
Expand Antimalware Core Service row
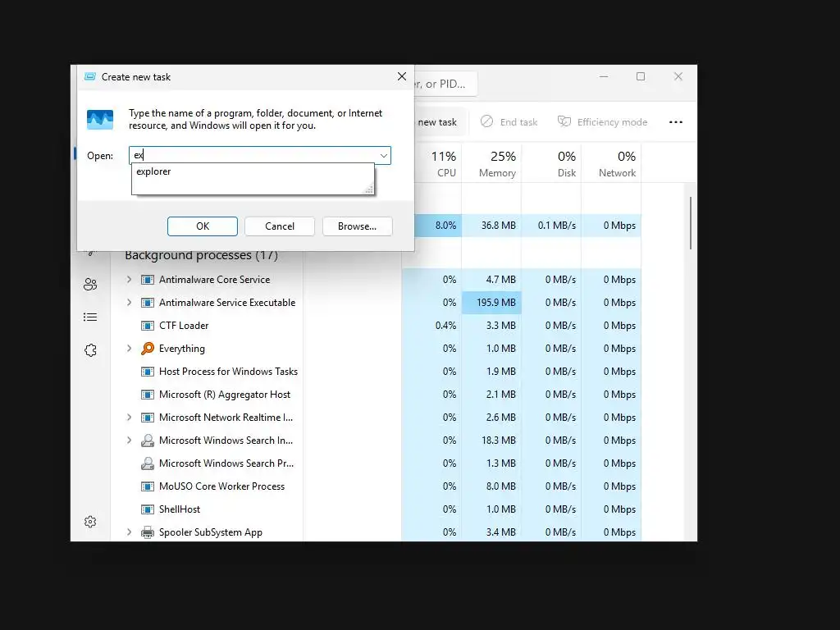click(129, 279)
